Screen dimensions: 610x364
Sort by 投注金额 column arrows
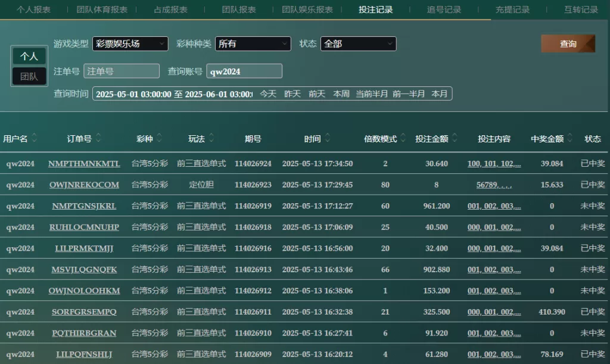click(x=455, y=138)
